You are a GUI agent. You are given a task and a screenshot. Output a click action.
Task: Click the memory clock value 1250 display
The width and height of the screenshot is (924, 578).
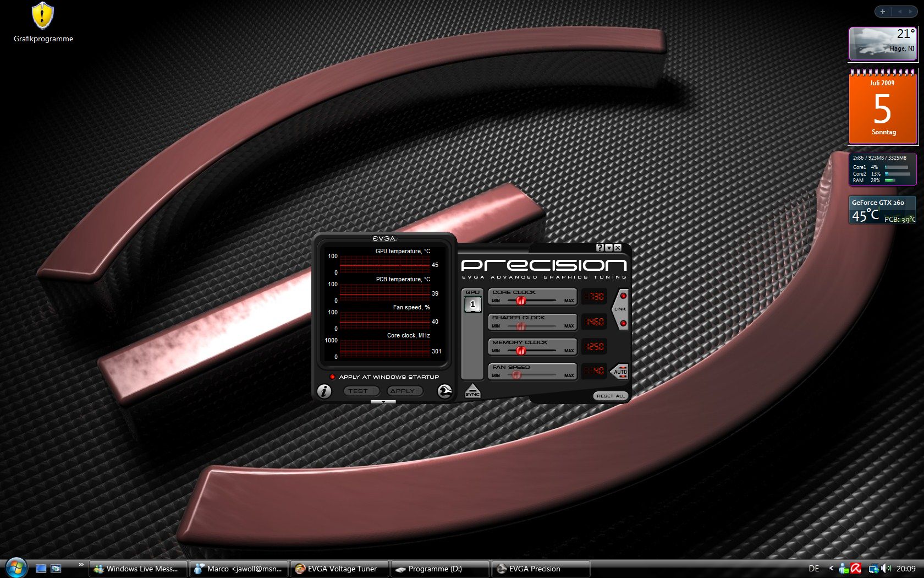[x=595, y=347]
